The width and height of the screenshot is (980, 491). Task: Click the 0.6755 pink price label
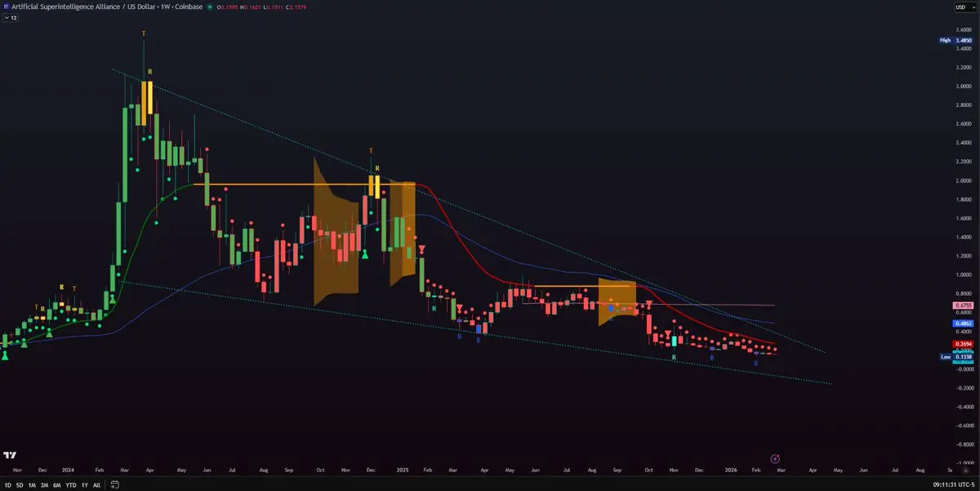963,306
